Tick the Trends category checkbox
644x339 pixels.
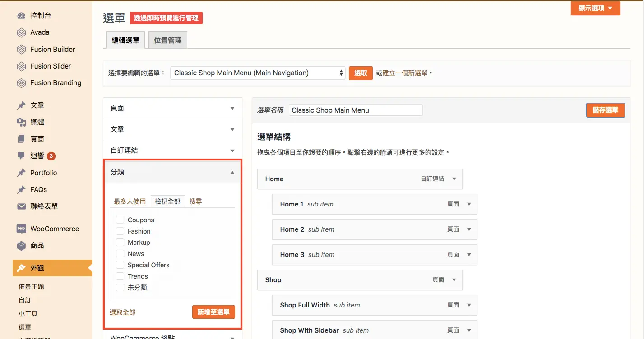click(x=120, y=276)
